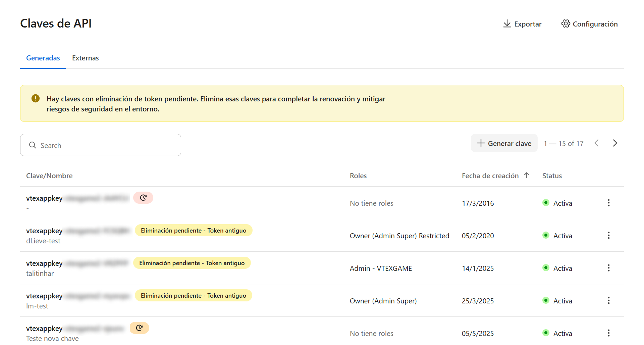
Task: Switch to the Externas tab
Action: click(85, 58)
